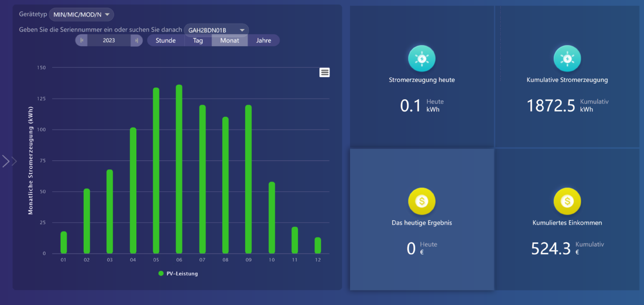Expand the sidebar with double chevron

pos(10,161)
